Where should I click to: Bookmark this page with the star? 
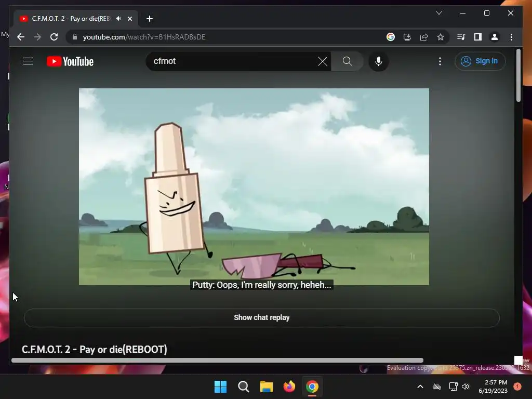pos(441,37)
